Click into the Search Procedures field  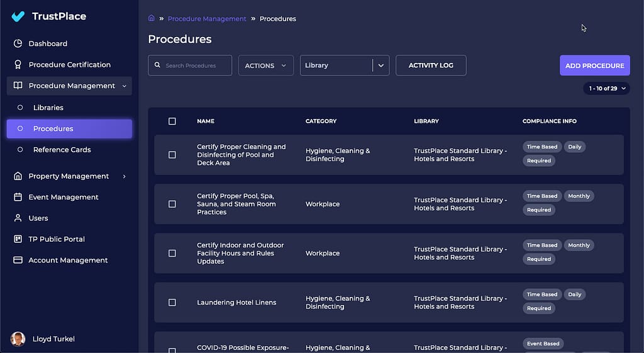[x=190, y=65]
